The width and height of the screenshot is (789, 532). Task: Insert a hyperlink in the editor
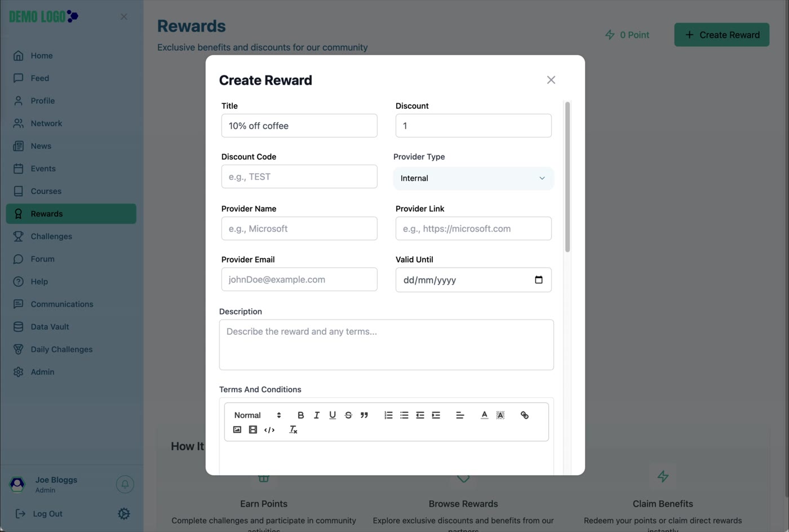[x=524, y=415]
